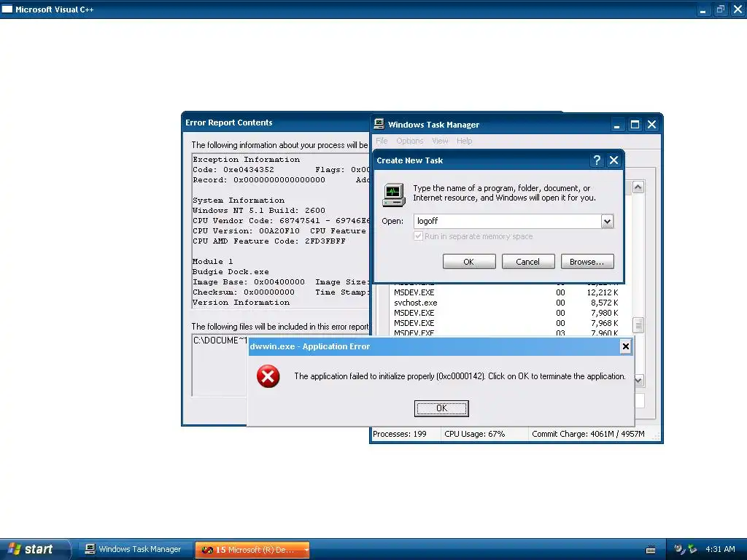Image resolution: width=747 pixels, height=560 pixels.
Task: Select the MSDEV.EXE row with 12,212 K
Action: (506, 292)
